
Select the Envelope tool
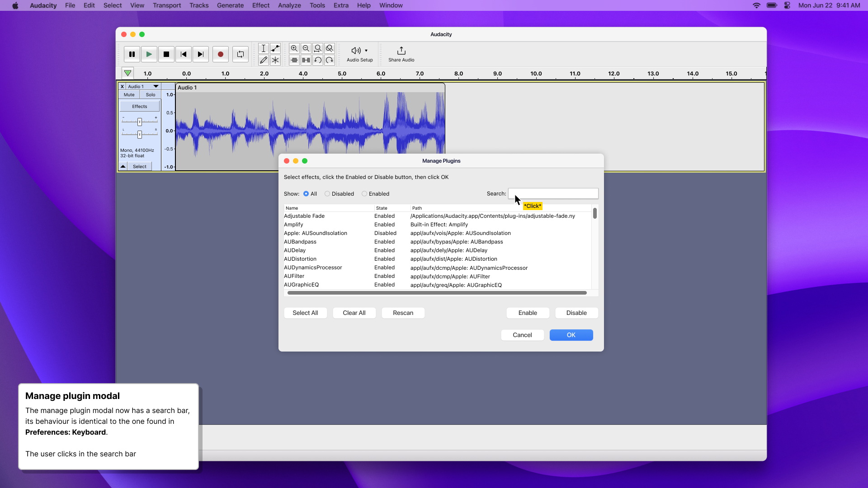pyautogui.click(x=276, y=48)
